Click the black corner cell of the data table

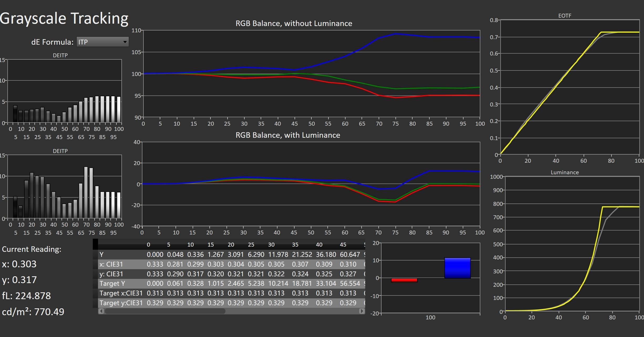(x=95, y=244)
